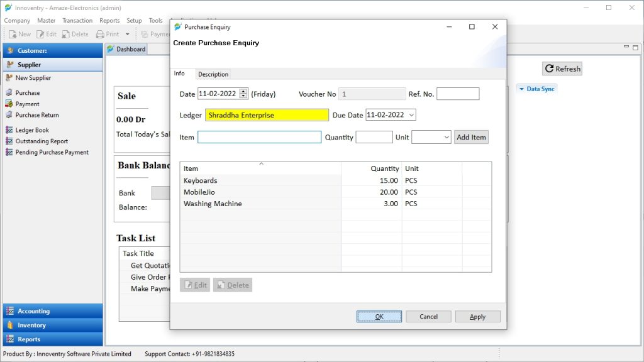Viewport: 644px width, 362px height.
Task: Click the Date stepper arrows
Action: click(x=243, y=94)
